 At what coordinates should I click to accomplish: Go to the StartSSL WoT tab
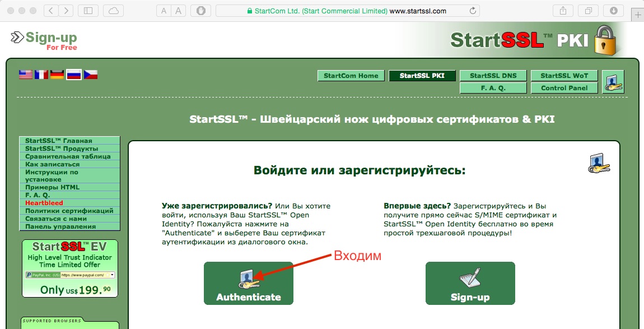[564, 76]
